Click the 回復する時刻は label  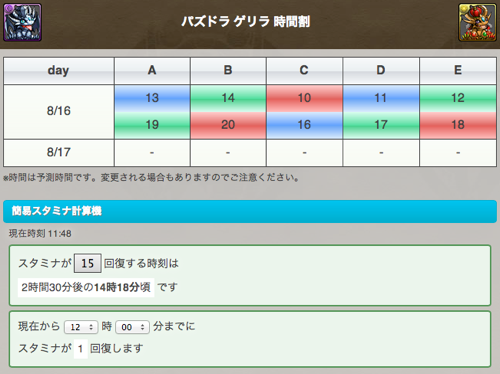click(141, 263)
